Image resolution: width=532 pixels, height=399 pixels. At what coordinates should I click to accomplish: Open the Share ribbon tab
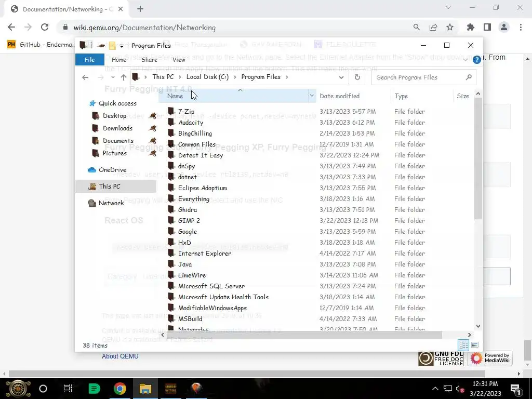(150, 60)
